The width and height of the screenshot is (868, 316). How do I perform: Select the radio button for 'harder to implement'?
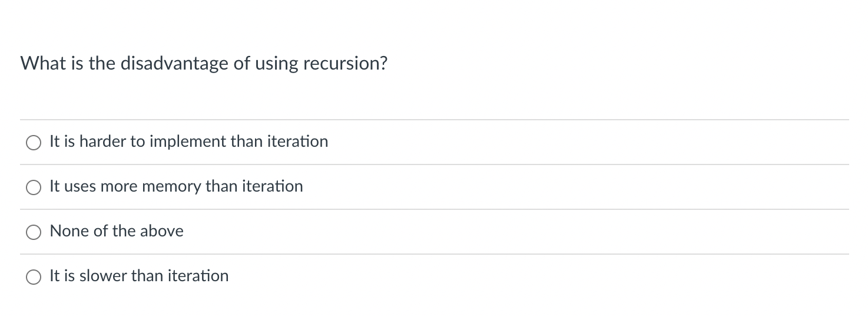tap(33, 142)
